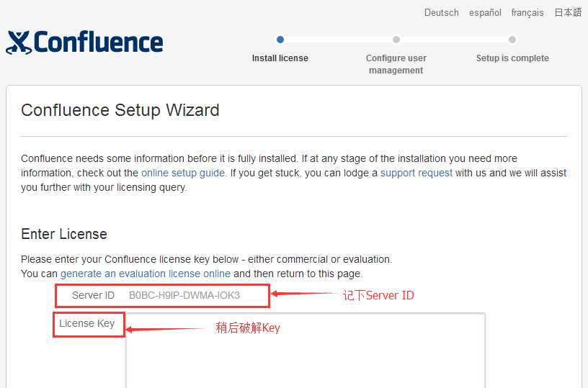Select the Install license step label
588x388 pixels.
pyautogui.click(x=280, y=58)
